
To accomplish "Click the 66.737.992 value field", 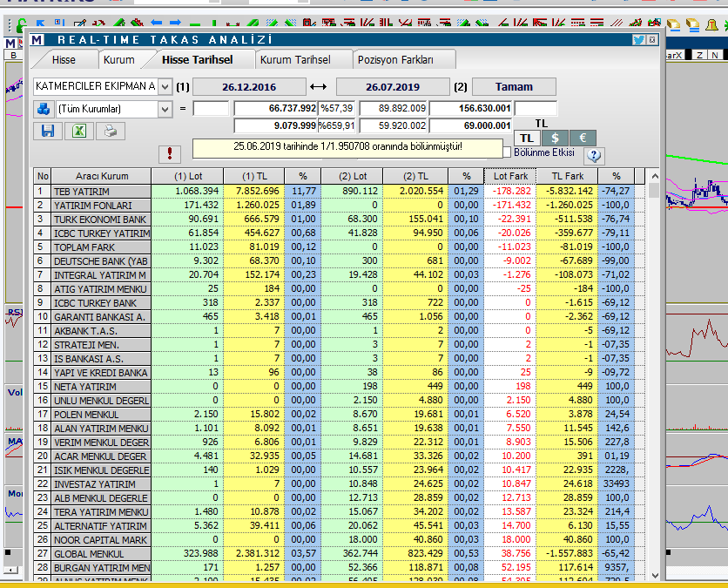I will click(x=276, y=109).
